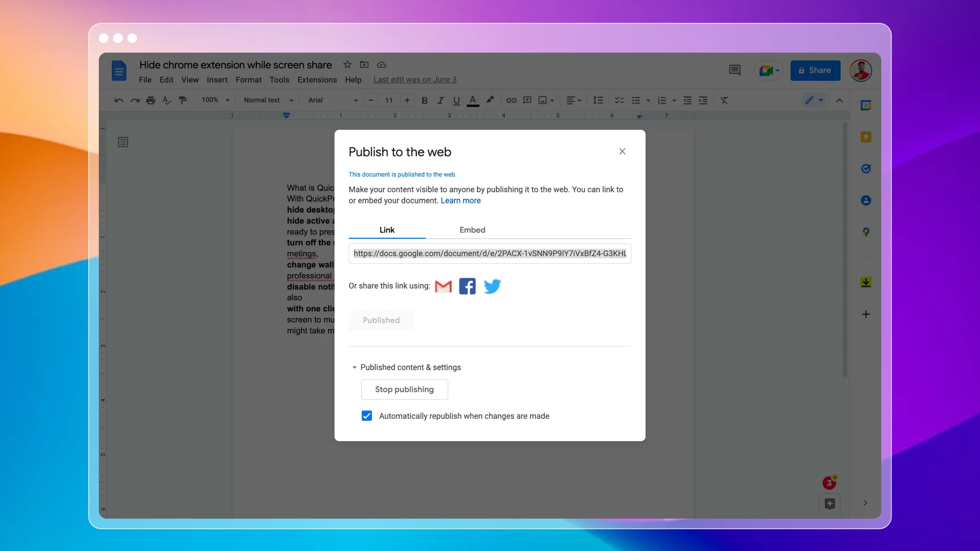
Task: Click the clear formatting icon
Action: (724, 100)
